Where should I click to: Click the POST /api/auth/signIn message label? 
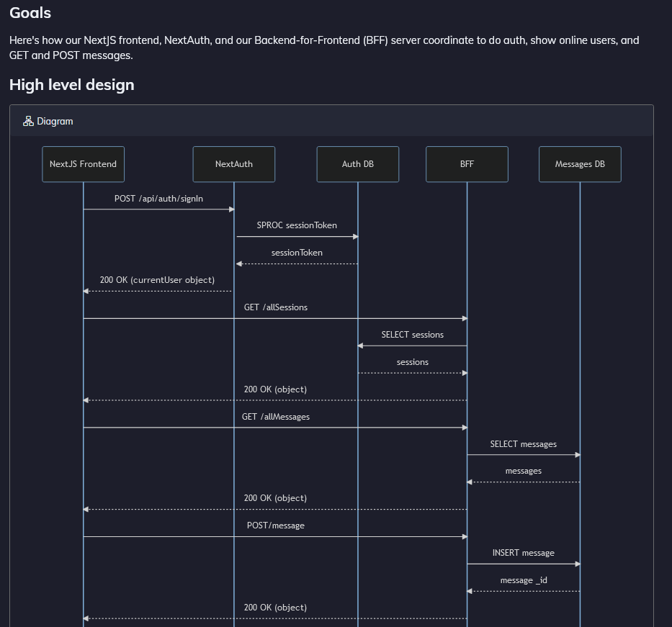point(158,199)
